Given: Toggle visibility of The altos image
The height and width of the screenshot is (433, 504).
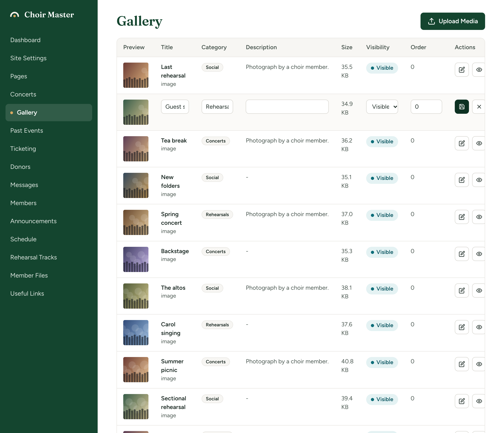Looking at the screenshot, I should (x=478, y=291).
